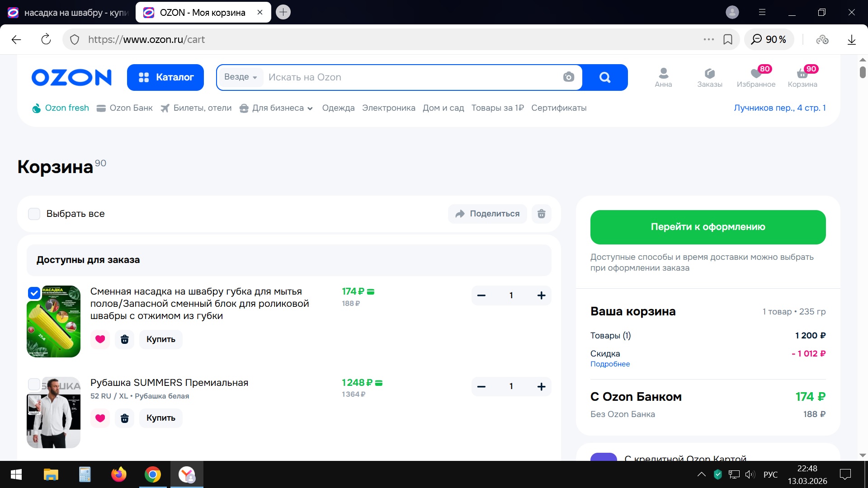Increase quantity of Рубашка SUMMERS with plus
868x488 pixels.
point(541,386)
